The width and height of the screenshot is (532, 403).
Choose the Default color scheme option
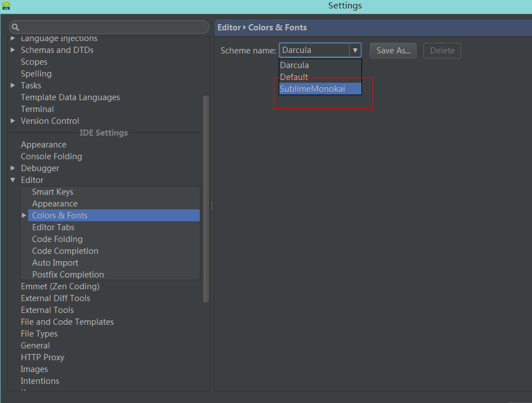click(x=294, y=77)
